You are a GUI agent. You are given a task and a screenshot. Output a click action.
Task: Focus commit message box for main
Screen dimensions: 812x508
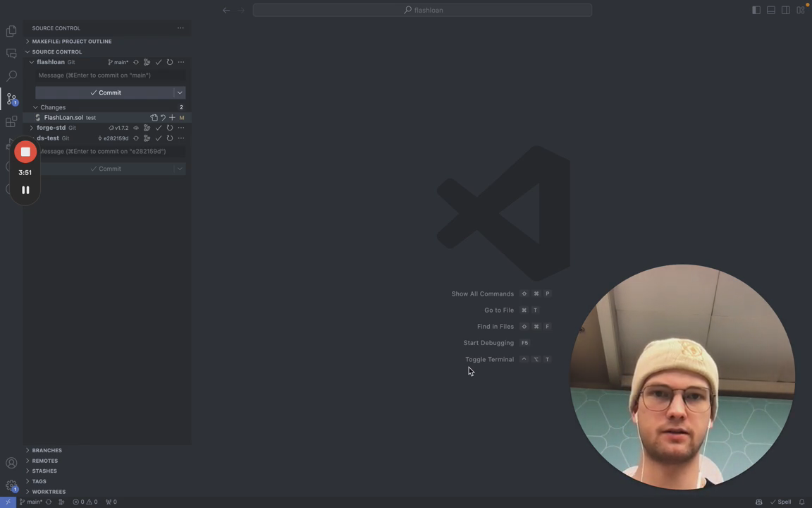110,75
